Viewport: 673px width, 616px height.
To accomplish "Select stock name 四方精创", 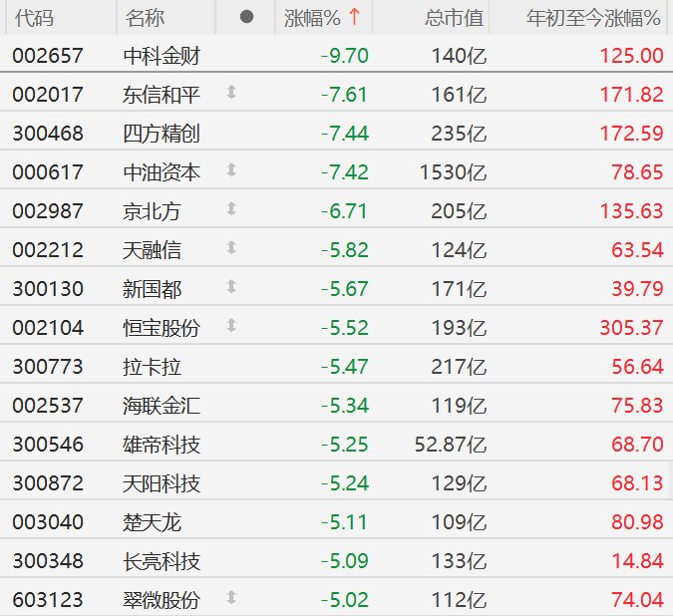I will tap(162, 134).
